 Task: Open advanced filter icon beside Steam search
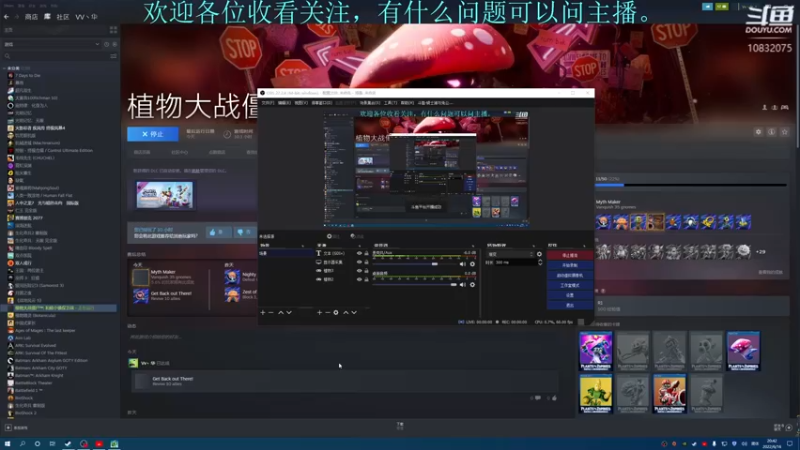[x=113, y=56]
